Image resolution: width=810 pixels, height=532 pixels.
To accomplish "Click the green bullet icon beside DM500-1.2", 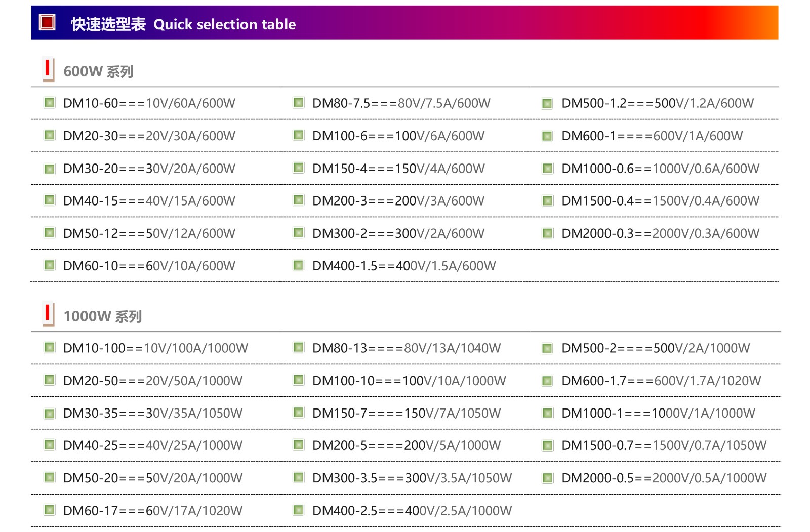I will tap(547, 103).
